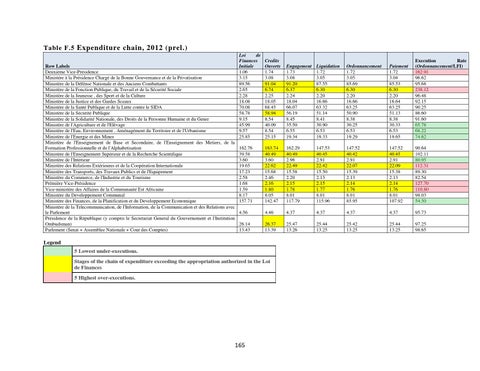
Task: Click the page number 165
Action: [240, 345]
